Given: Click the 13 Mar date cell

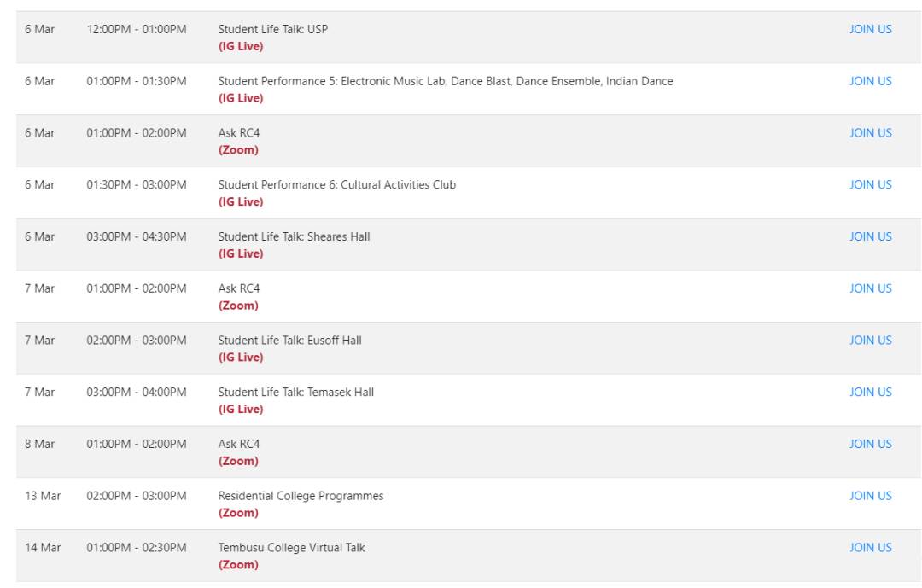Looking at the screenshot, I should tap(43, 496).
